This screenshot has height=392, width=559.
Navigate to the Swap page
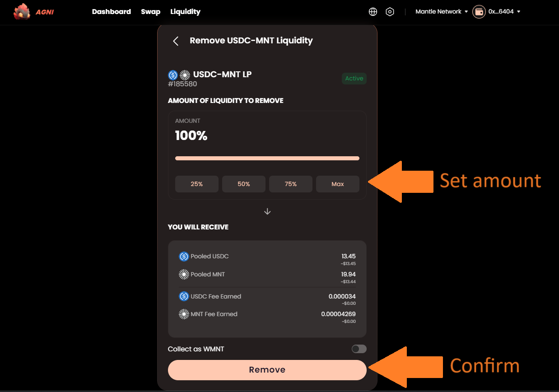pyautogui.click(x=150, y=12)
